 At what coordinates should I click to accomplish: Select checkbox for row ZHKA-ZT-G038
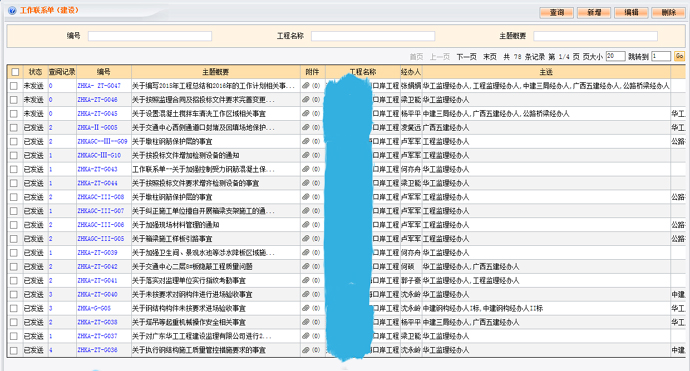coord(14,322)
